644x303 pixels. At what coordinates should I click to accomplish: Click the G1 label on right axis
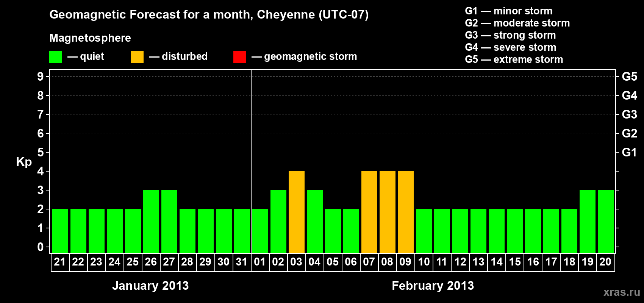630,152
